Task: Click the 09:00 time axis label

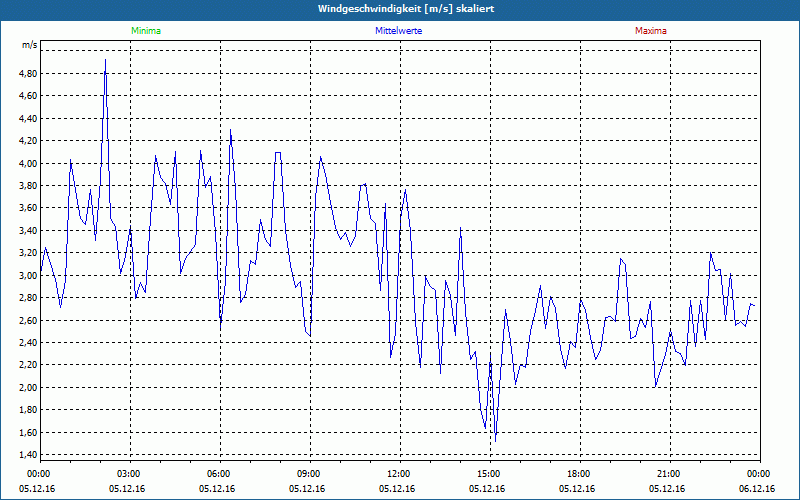Action: tap(310, 474)
